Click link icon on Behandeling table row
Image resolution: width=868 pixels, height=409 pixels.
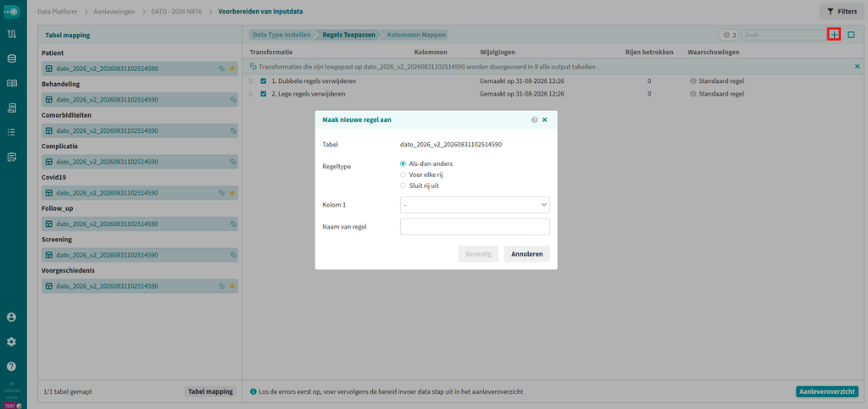coord(233,100)
